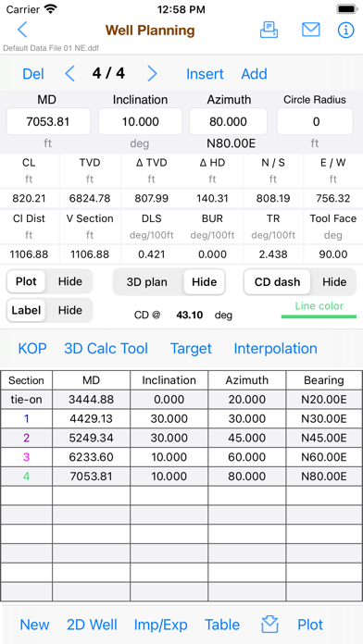Image resolution: width=363 pixels, height=644 pixels.
Task: Open the KOP tool
Action: pyautogui.click(x=32, y=349)
